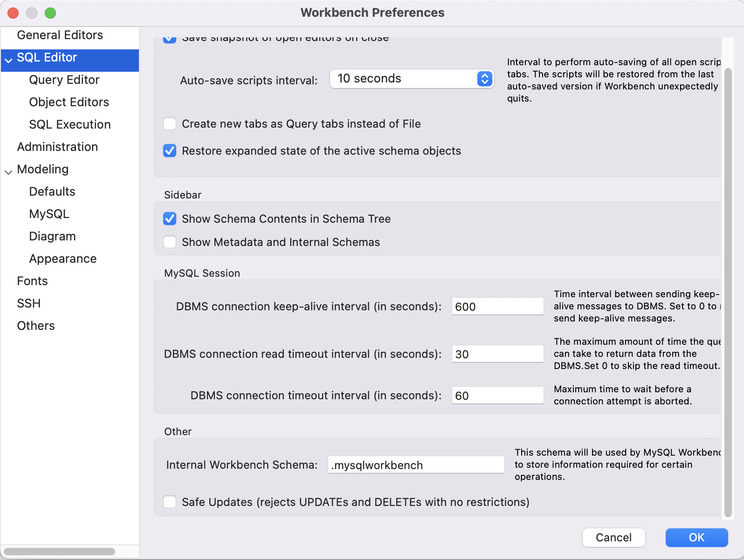This screenshot has height=560, width=744.
Task: Enable Create new tabs as Query tabs
Action: click(x=170, y=123)
